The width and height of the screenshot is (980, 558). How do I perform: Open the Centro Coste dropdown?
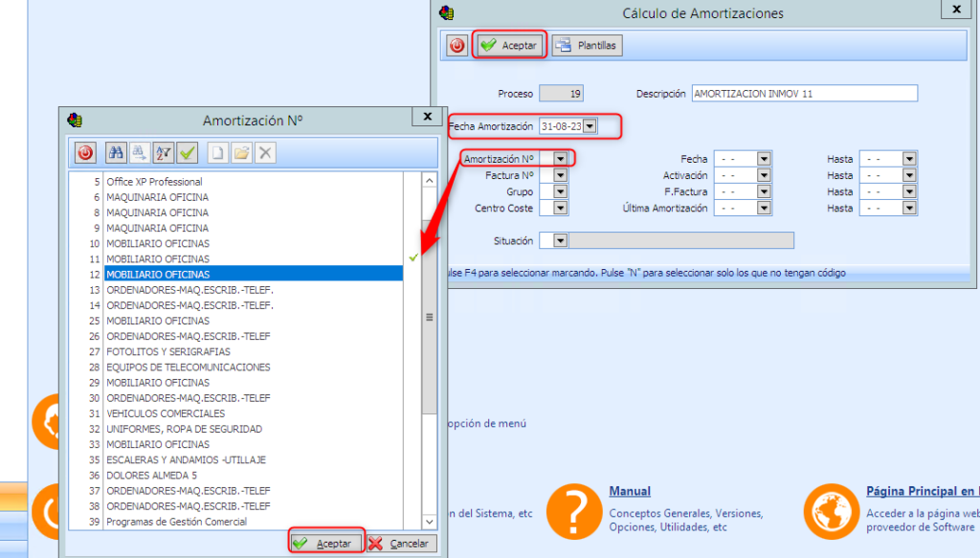coord(560,208)
